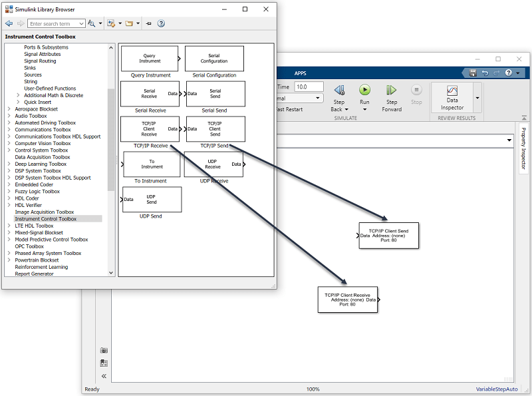Select the TCP/IP Client Receive library block

150,129
